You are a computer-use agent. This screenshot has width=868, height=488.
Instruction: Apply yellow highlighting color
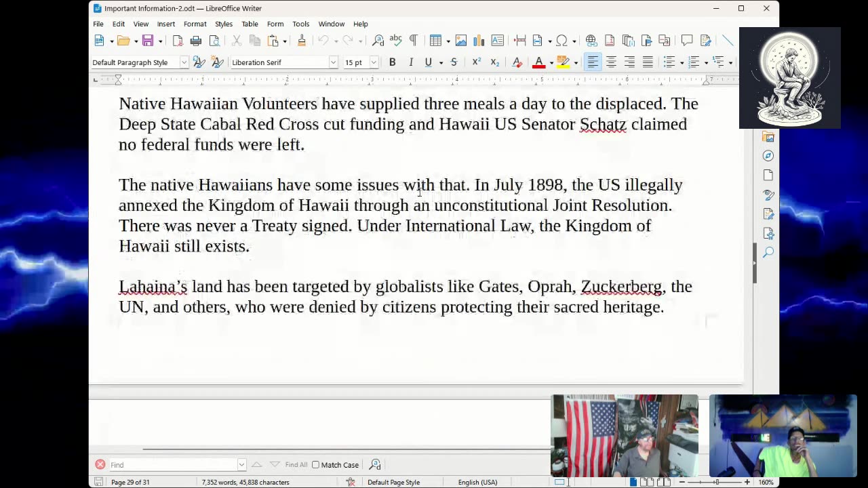coord(563,62)
